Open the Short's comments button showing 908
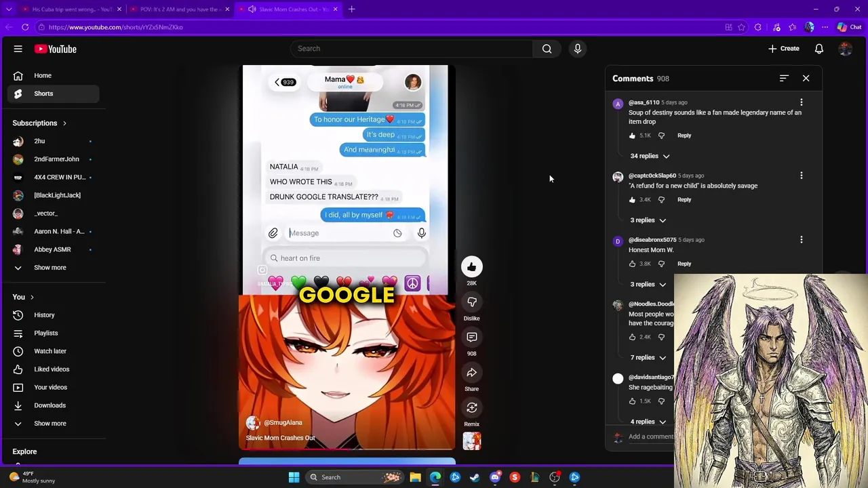868x488 pixels. coord(472,338)
